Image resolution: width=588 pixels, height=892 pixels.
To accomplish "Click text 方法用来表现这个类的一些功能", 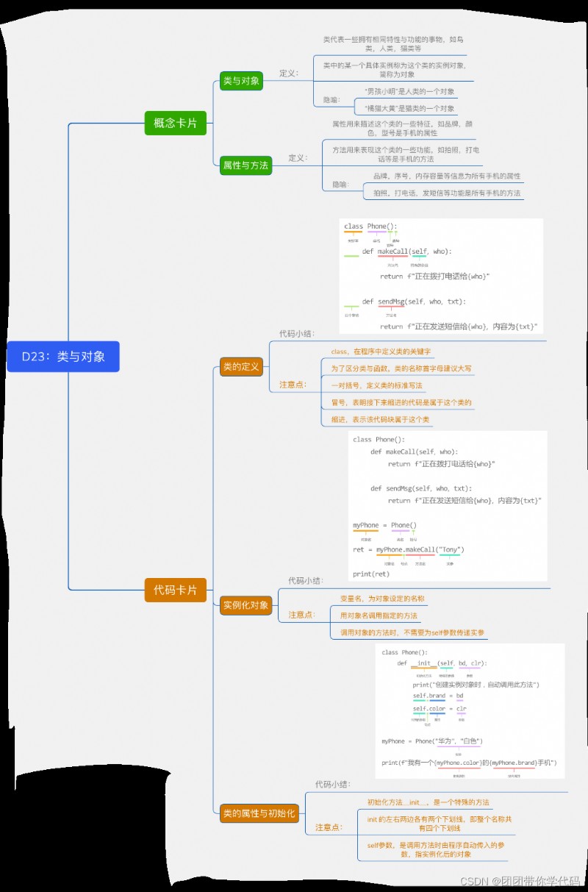I will [405, 154].
